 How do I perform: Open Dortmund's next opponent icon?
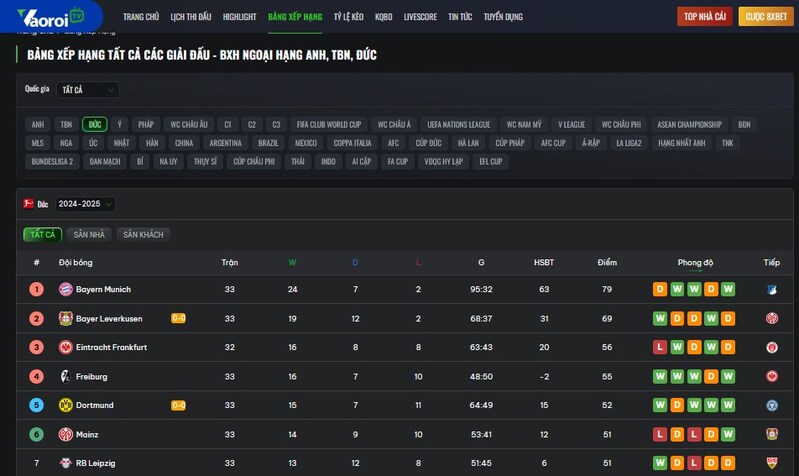pyautogui.click(x=771, y=405)
